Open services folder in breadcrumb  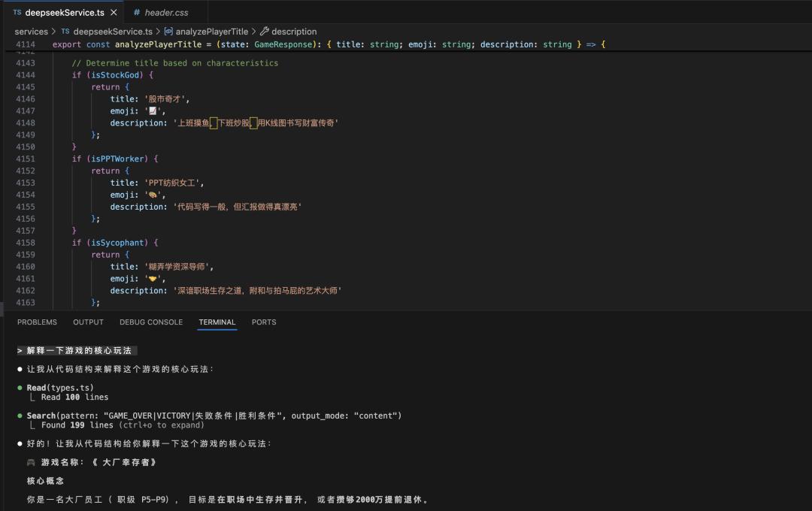(x=31, y=32)
